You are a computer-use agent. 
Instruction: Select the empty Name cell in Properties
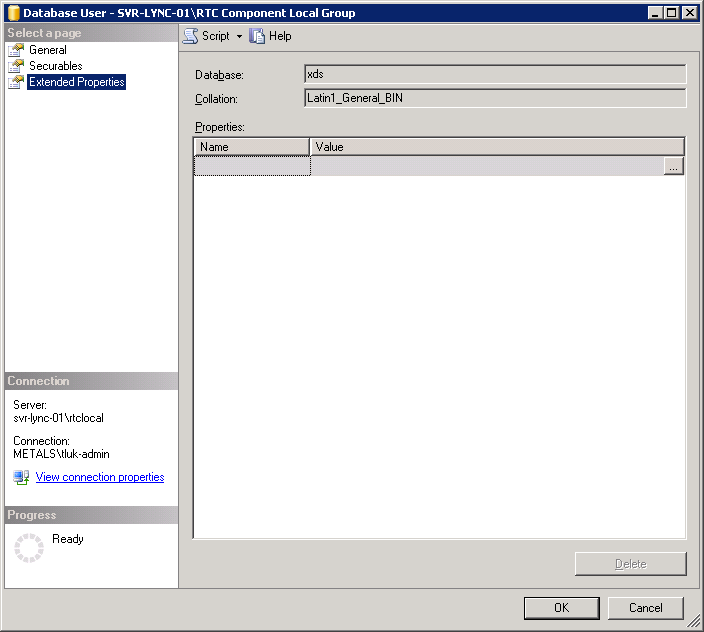coord(252,166)
